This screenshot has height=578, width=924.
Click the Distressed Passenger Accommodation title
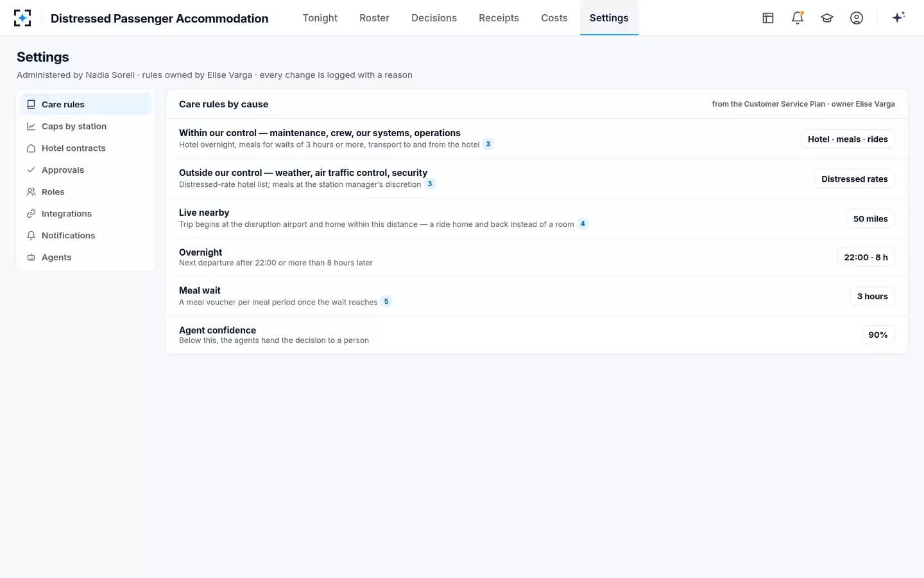[x=160, y=19]
